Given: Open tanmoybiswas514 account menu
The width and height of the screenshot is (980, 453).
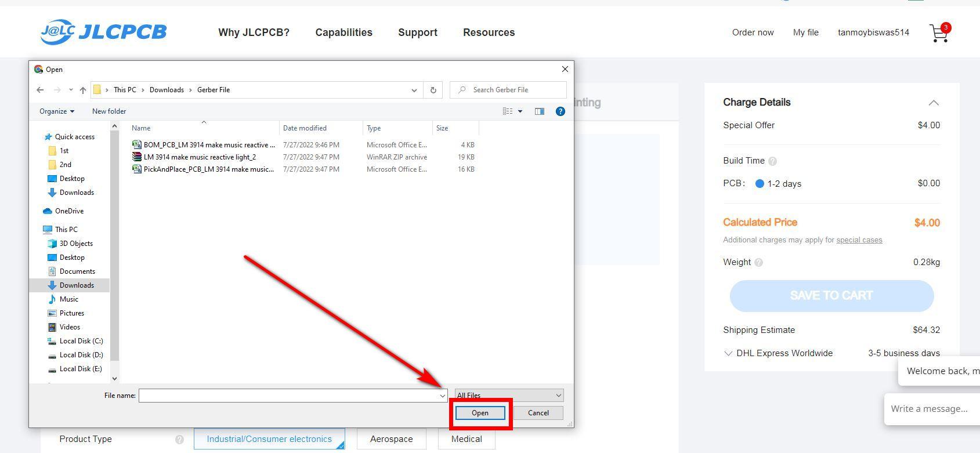Looking at the screenshot, I should 873,32.
